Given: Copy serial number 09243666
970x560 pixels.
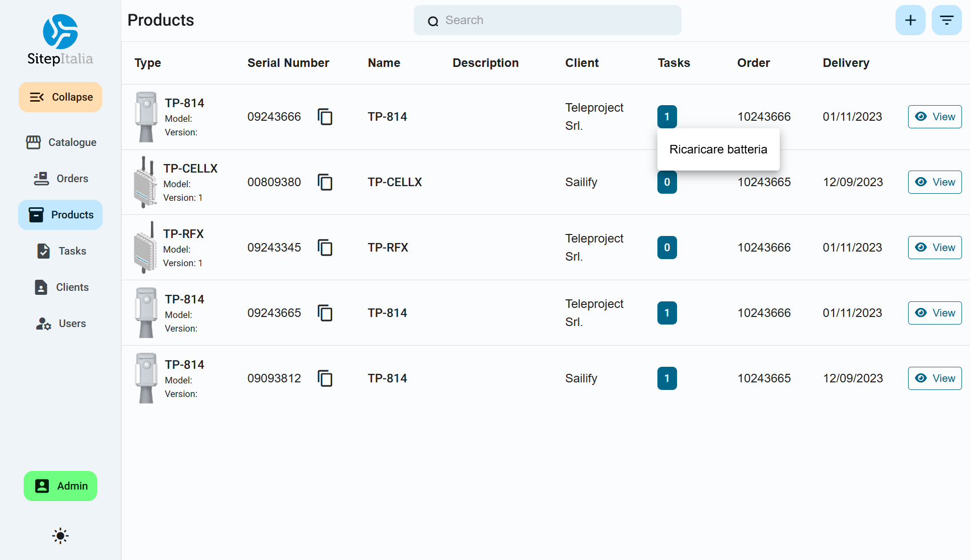Looking at the screenshot, I should (325, 117).
